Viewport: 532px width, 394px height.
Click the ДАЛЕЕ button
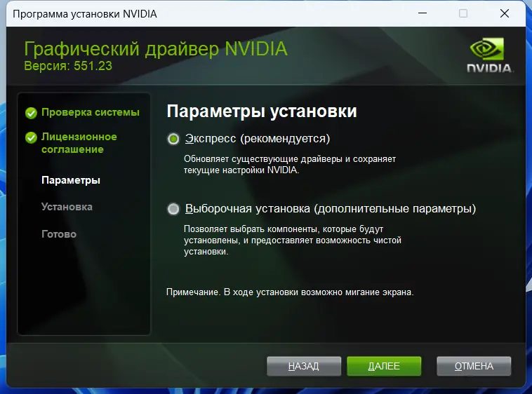pos(384,366)
